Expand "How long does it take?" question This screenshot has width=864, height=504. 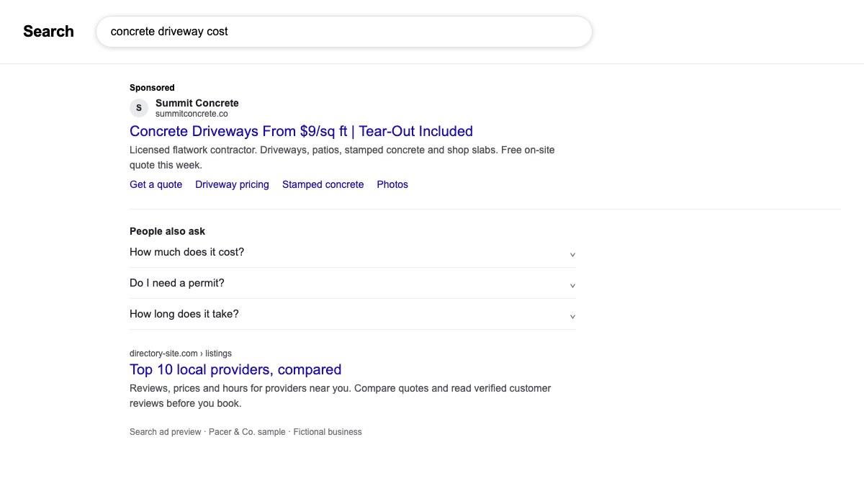click(x=353, y=314)
